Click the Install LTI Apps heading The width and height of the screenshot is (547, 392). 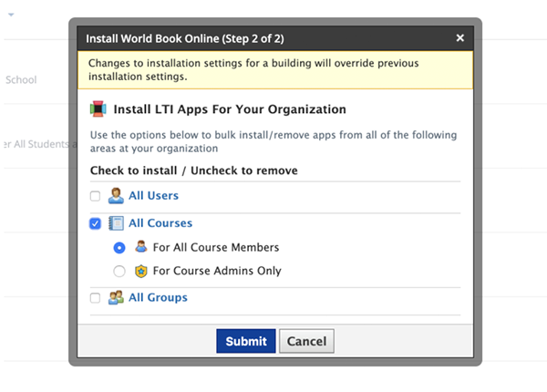[x=230, y=109]
